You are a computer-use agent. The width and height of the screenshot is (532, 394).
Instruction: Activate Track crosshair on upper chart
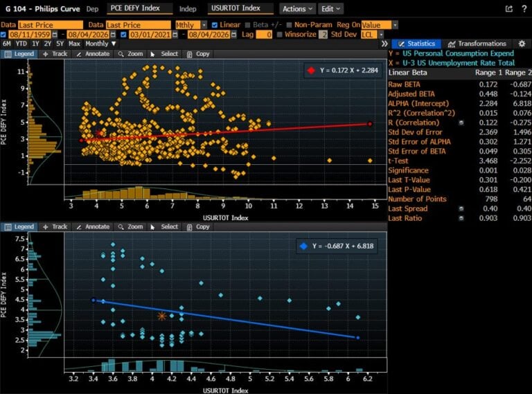point(55,54)
